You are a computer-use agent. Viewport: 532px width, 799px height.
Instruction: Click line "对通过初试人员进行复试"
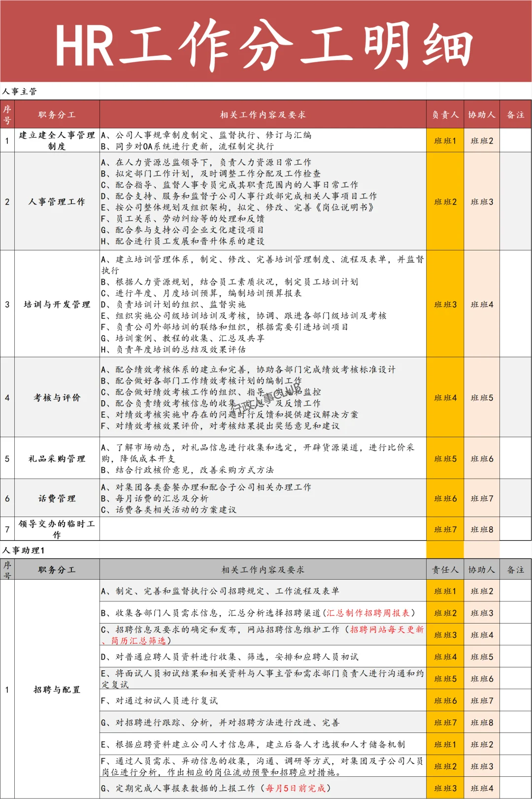[x=160, y=700]
